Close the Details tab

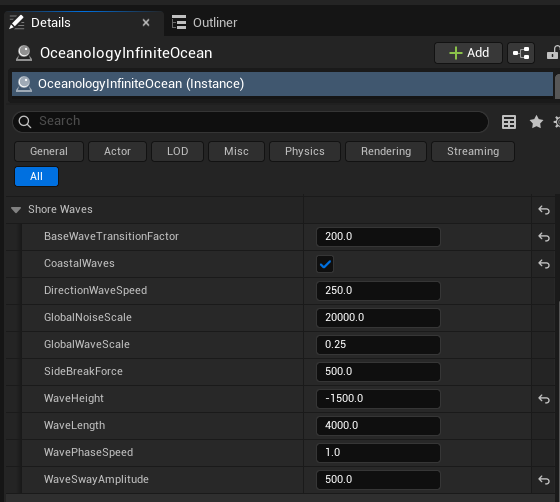[146, 23]
